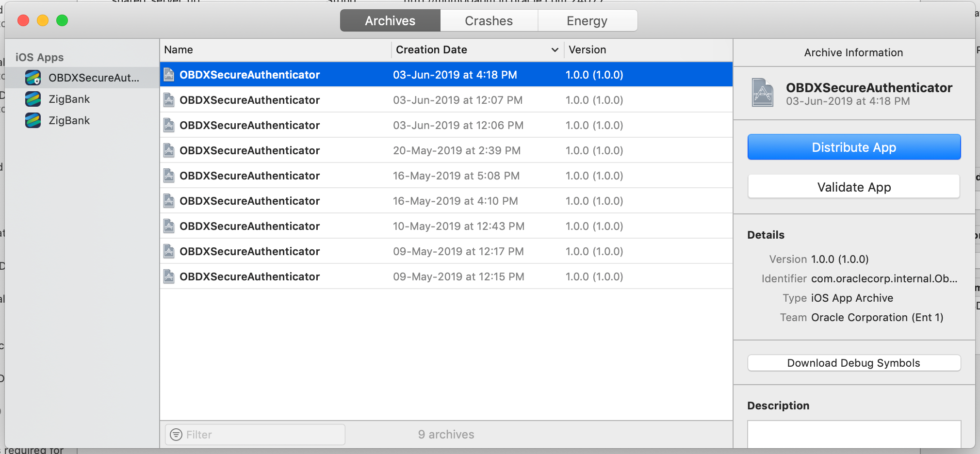
Task: Click archive icon for 20-May-2019 2:39 PM row
Action: (x=169, y=150)
